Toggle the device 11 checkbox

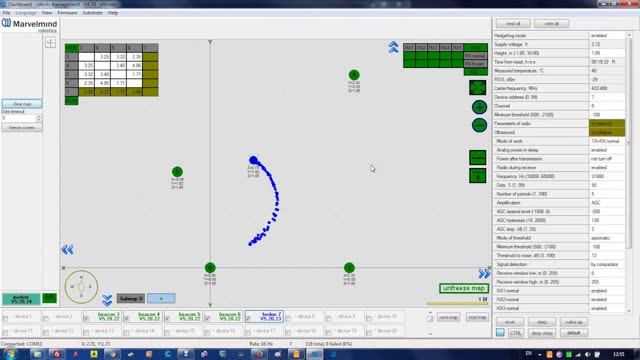coord(5,333)
